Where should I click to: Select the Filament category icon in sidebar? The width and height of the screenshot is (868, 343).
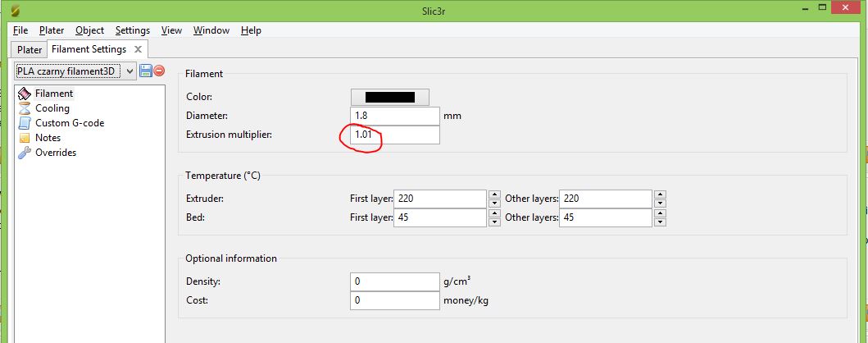25,94
